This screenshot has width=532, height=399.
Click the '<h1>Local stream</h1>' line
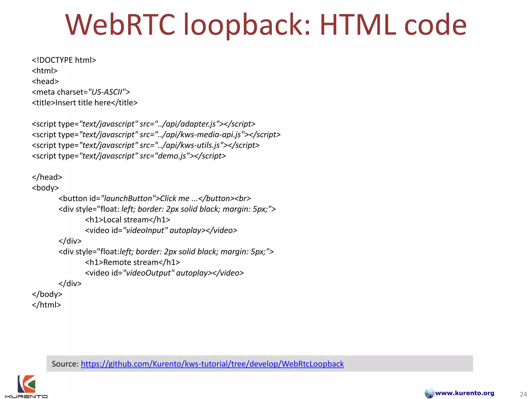pyautogui.click(x=128, y=220)
